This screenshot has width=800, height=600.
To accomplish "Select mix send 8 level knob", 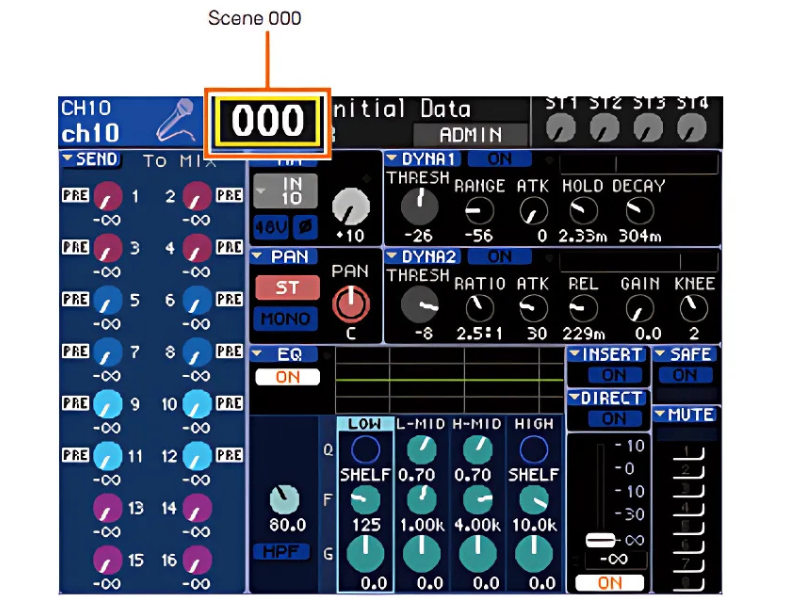I will coord(197,353).
